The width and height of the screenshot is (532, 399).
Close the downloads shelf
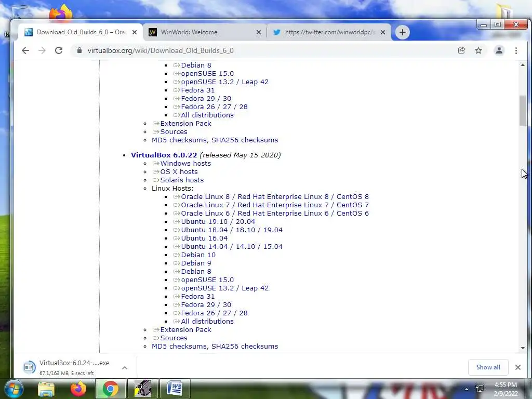(518, 367)
